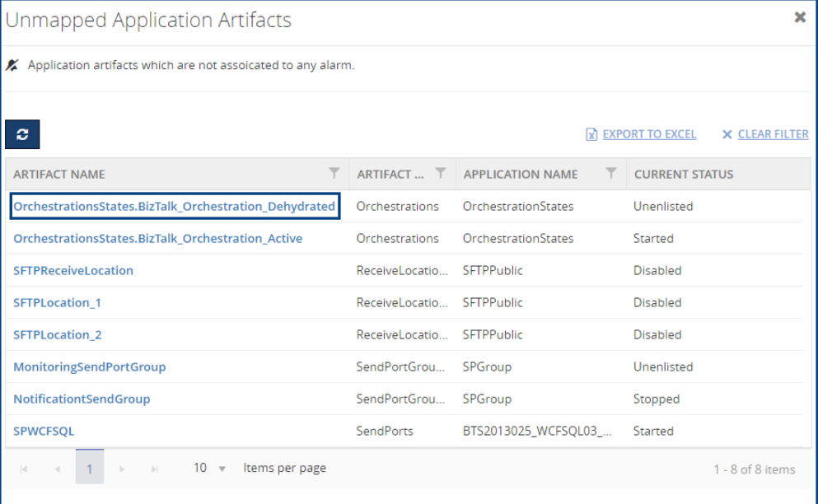This screenshot has width=818, height=504.
Task: Open the Artifact Type column filter
Action: [441, 173]
